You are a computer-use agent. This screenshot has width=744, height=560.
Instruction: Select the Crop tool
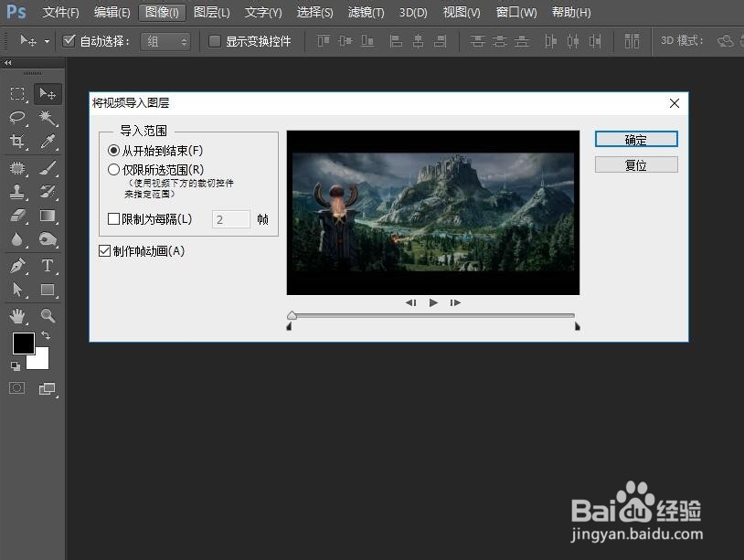[x=17, y=142]
